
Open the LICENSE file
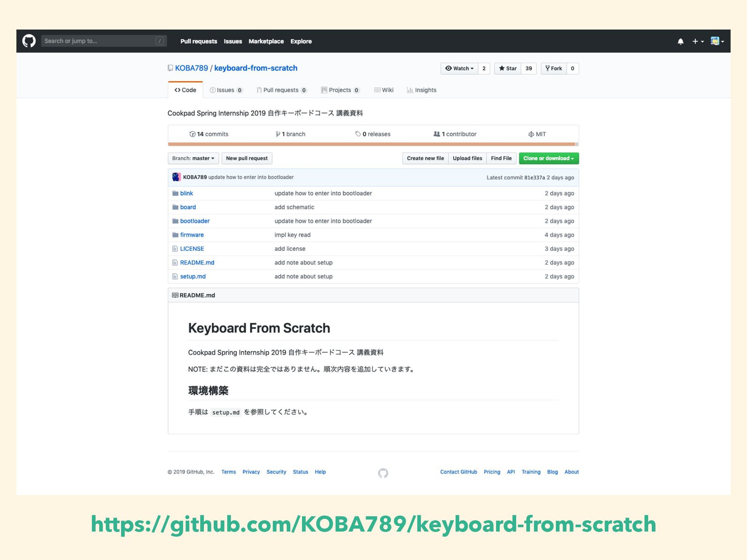tap(192, 248)
